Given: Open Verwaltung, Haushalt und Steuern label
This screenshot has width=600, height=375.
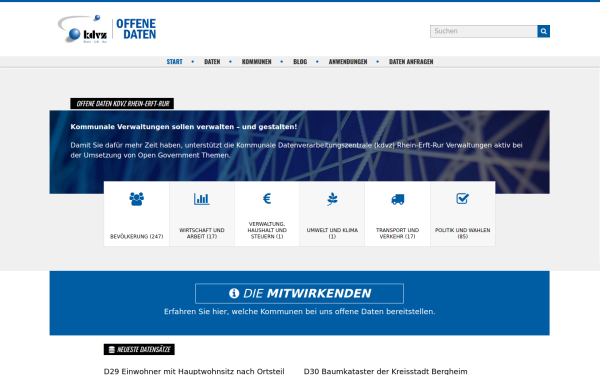Looking at the screenshot, I should coord(267,230).
